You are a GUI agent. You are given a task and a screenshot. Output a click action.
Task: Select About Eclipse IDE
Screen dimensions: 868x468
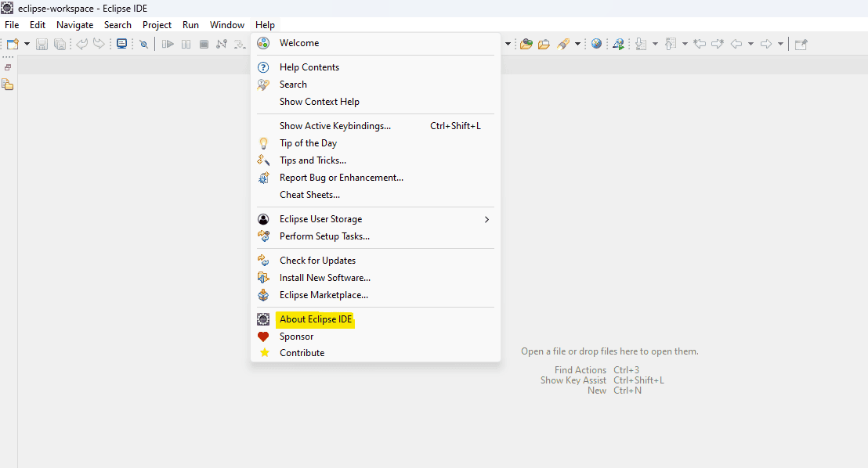pyautogui.click(x=375, y=319)
